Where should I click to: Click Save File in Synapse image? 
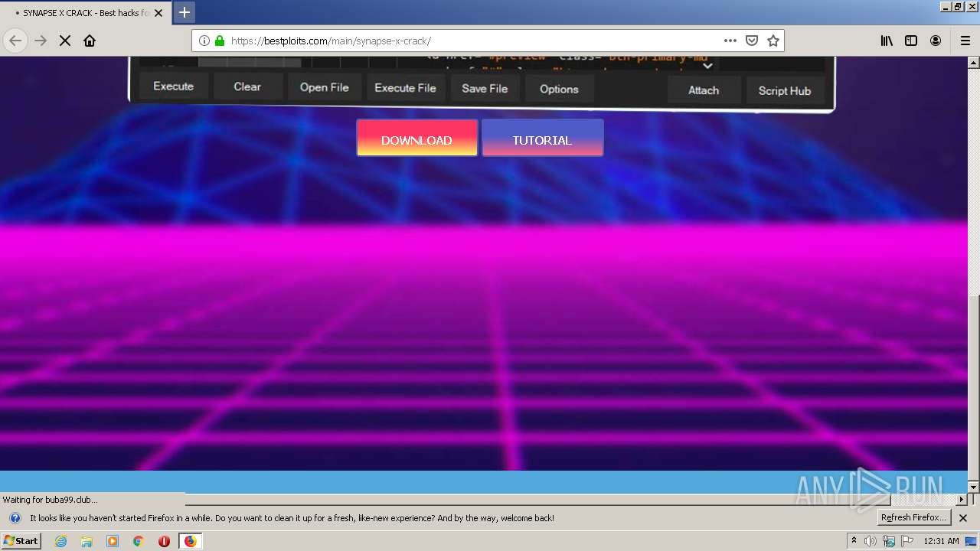pos(485,89)
